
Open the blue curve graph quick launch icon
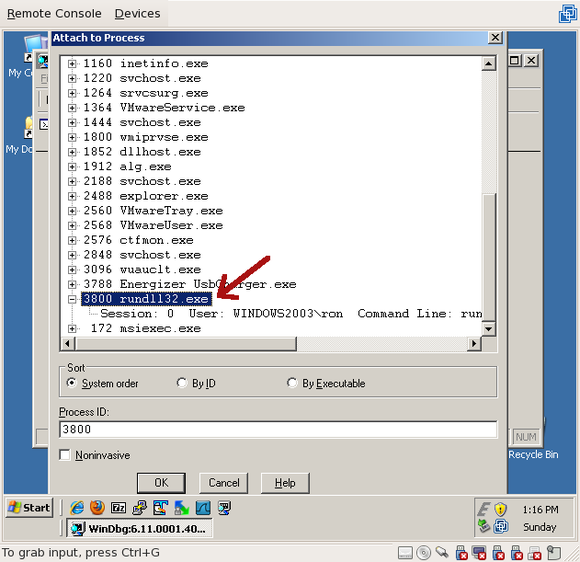203,508
